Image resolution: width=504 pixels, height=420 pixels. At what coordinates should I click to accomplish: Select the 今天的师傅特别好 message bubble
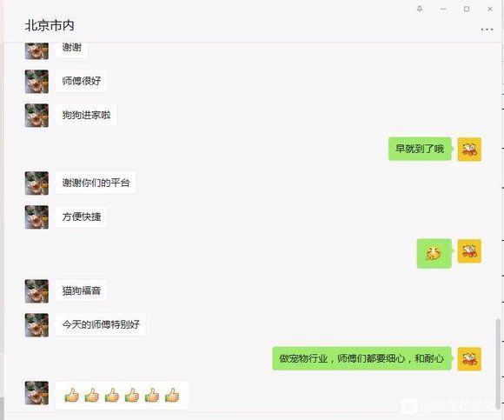tap(101, 324)
